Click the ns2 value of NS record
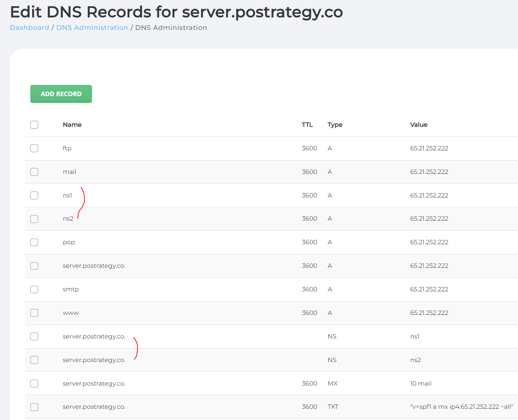 point(416,360)
